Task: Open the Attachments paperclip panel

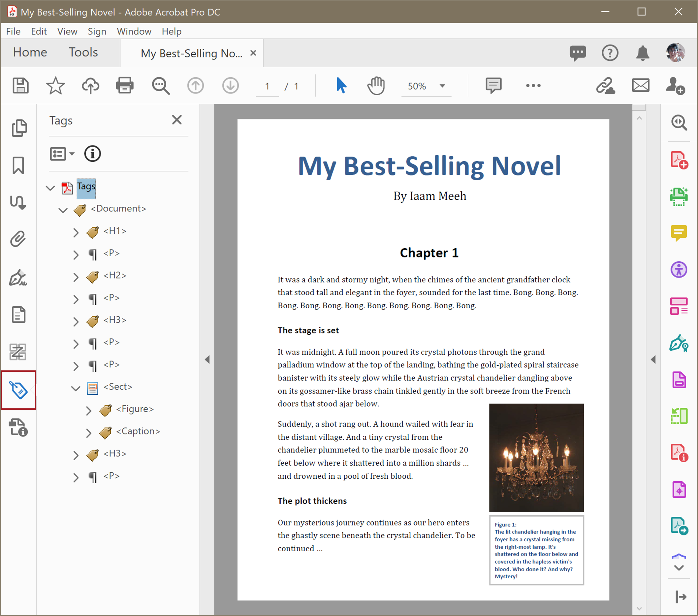Action: click(18, 239)
